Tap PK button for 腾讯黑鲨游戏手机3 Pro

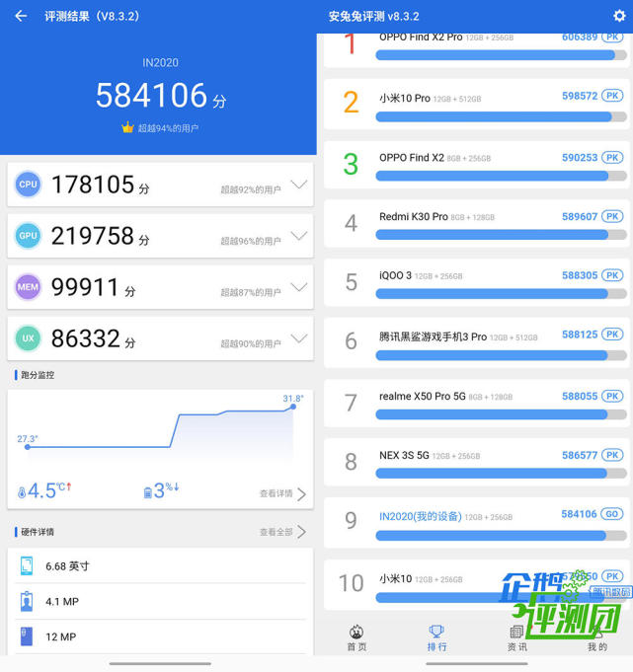pos(612,335)
